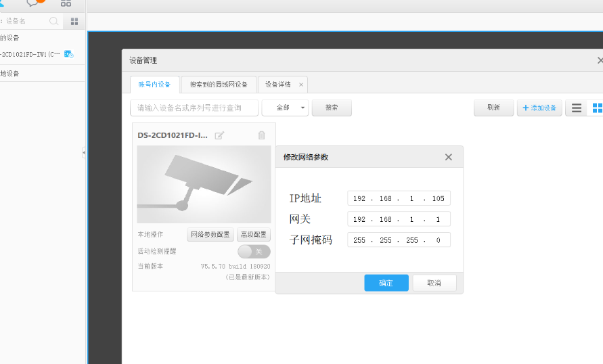Select the 搜索到的局域网设备 tab
The width and height of the screenshot is (603, 364).
tap(219, 85)
